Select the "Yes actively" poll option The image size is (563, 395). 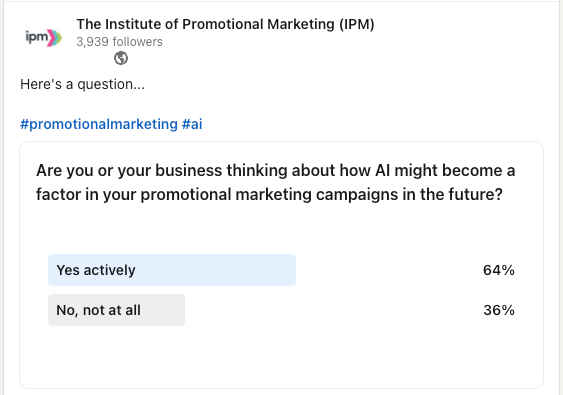(281, 270)
